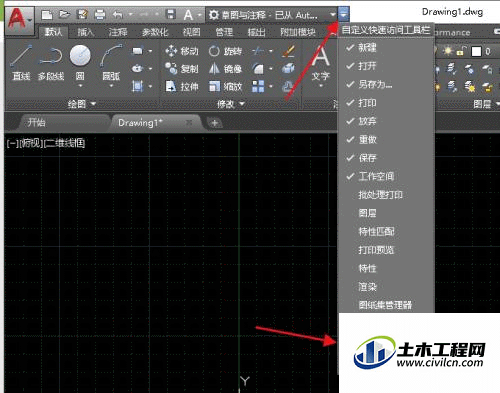
Task: Click the printer icon in quick access toolbar
Action: pos(100,15)
